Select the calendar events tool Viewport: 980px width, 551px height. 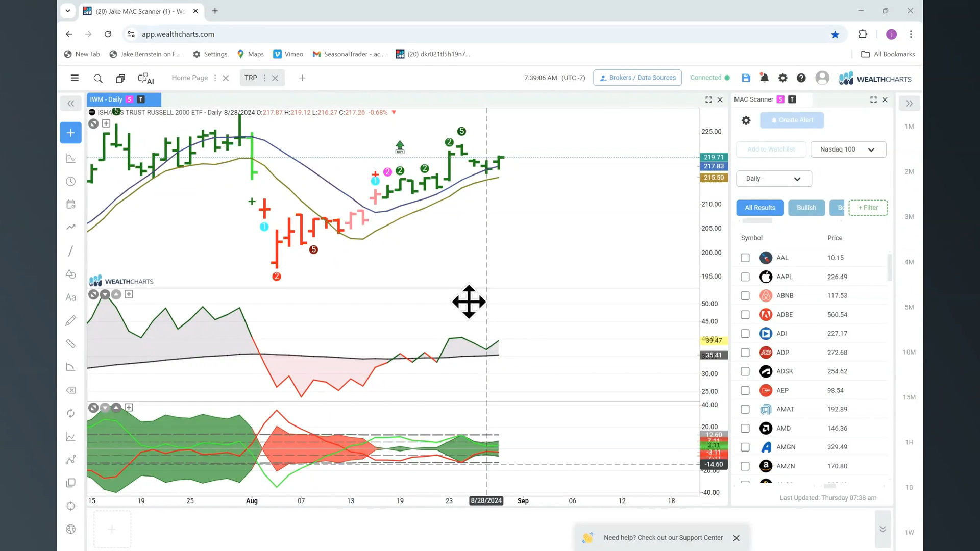click(x=71, y=204)
